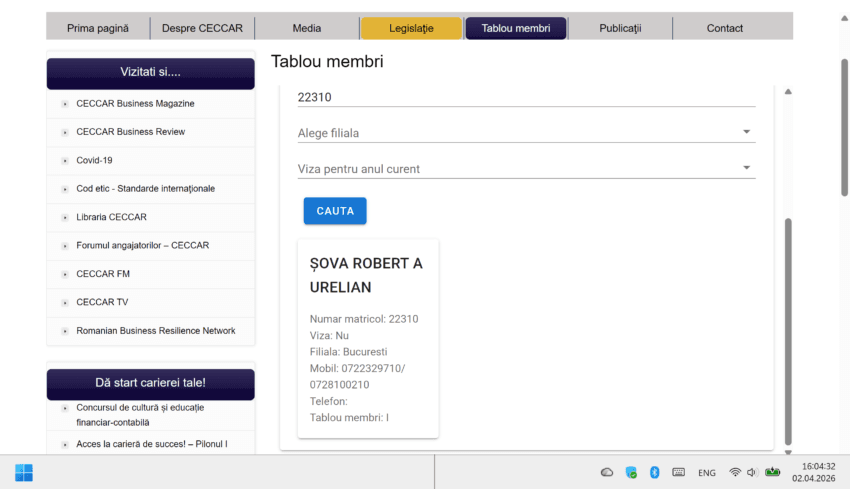This screenshot has width=850, height=489.
Task: Click the results panel vertical scrollbar
Action: [x=788, y=330]
